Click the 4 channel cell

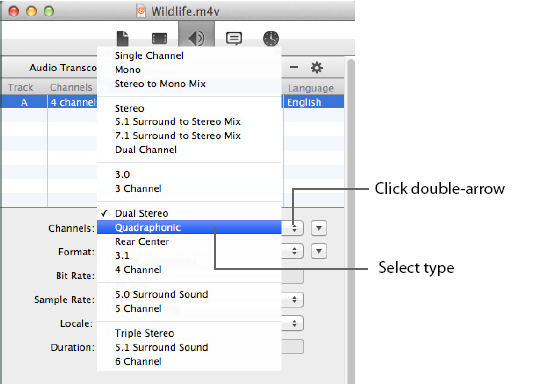point(72,102)
